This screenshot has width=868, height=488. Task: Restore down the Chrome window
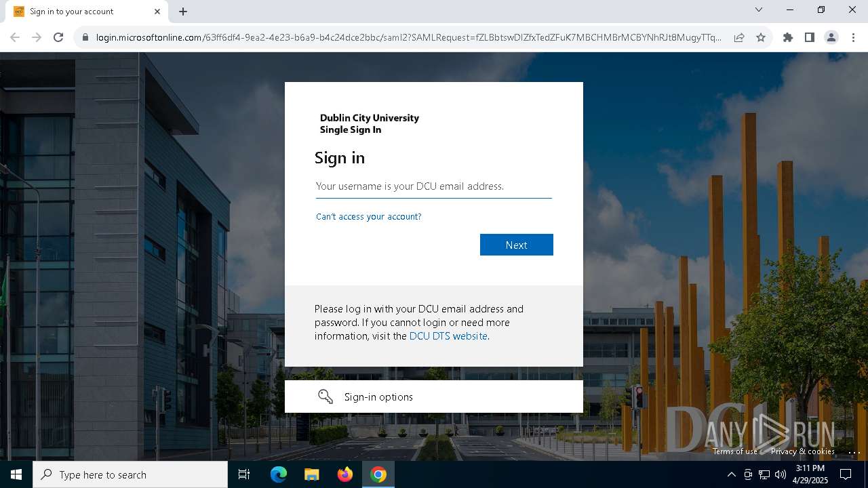click(821, 9)
